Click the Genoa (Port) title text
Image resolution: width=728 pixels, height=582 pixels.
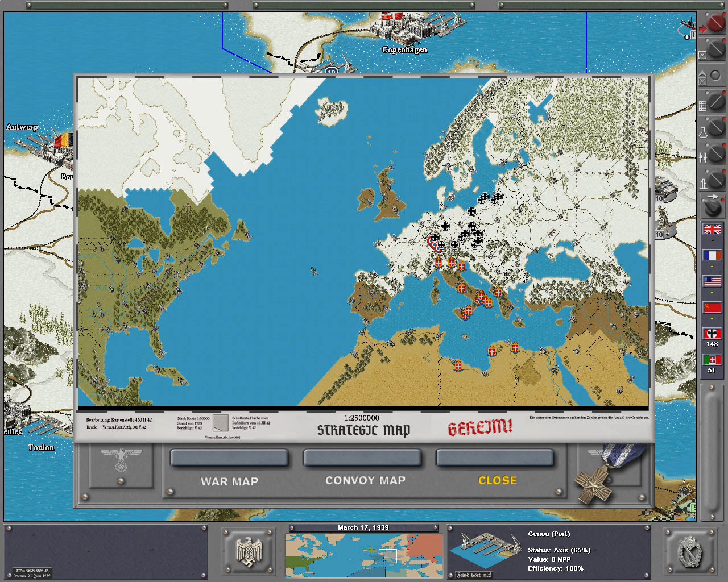pos(549,534)
